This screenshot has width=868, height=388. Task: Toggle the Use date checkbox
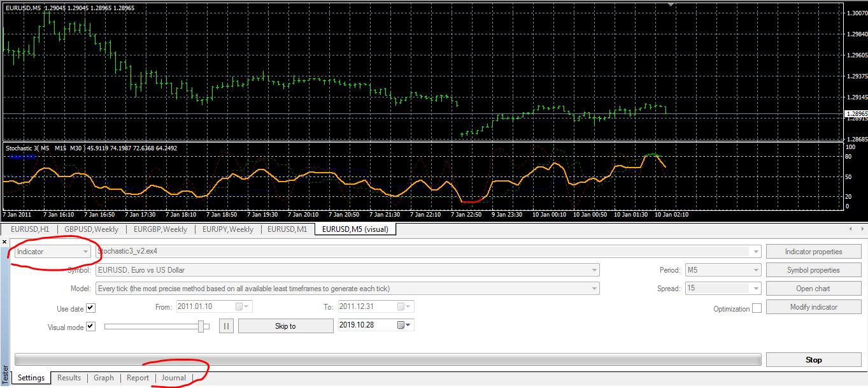click(90, 308)
